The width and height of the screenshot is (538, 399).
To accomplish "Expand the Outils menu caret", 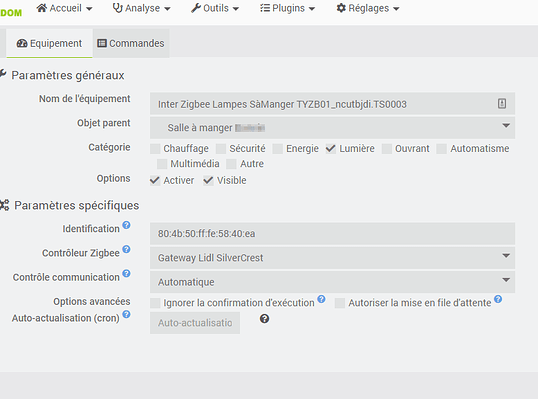I will (236, 9).
